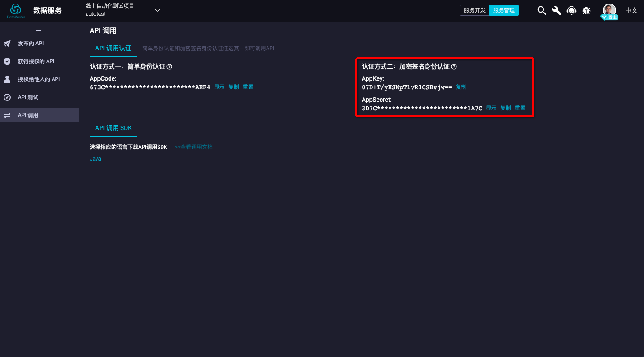This screenshot has width=644, height=357.
Task: Open 发布的 API menu item
Action: pos(39,44)
